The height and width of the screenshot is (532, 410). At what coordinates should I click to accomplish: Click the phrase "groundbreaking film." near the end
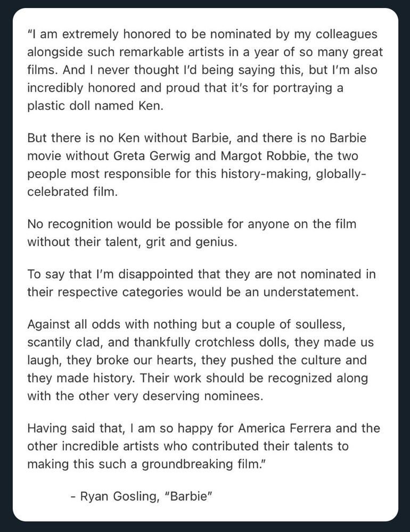(x=202, y=464)
